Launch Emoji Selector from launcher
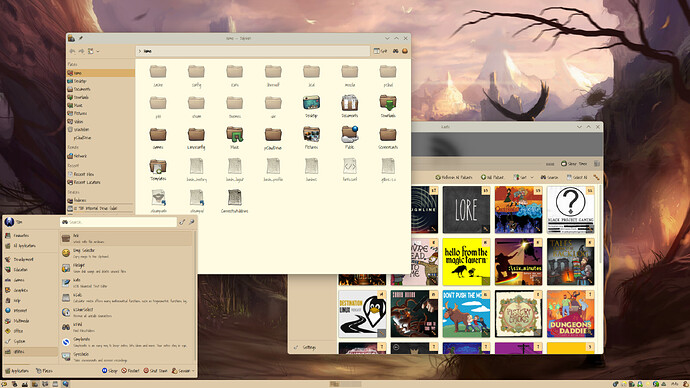The width and height of the screenshot is (690, 388). pyautogui.click(x=126, y=253)
